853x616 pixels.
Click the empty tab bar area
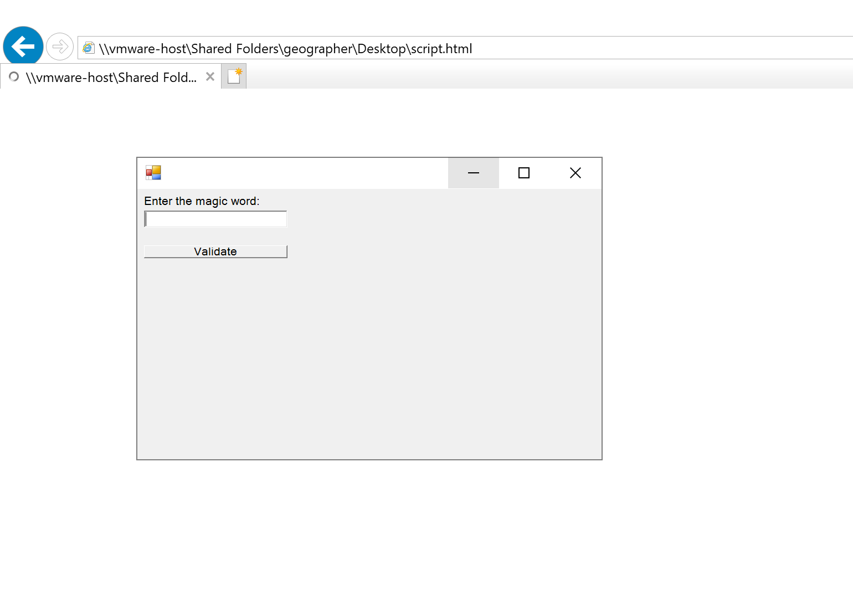[x=499, y=76]
